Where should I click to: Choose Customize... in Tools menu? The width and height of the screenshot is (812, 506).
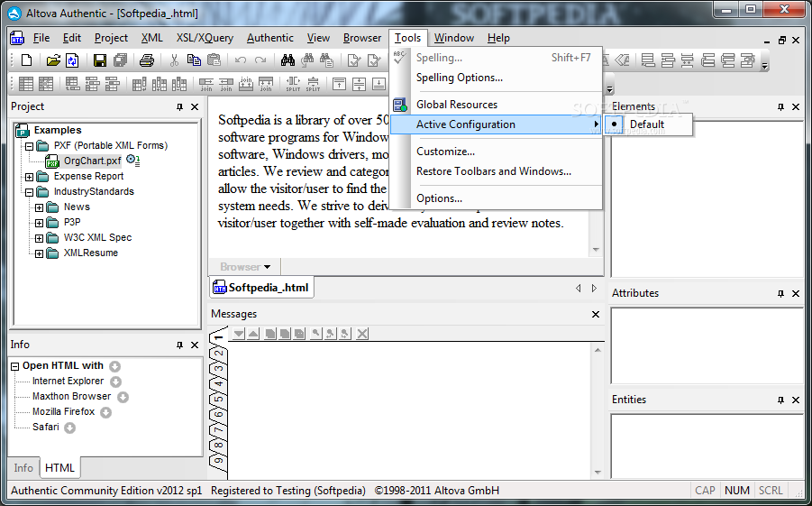point(496,152)
